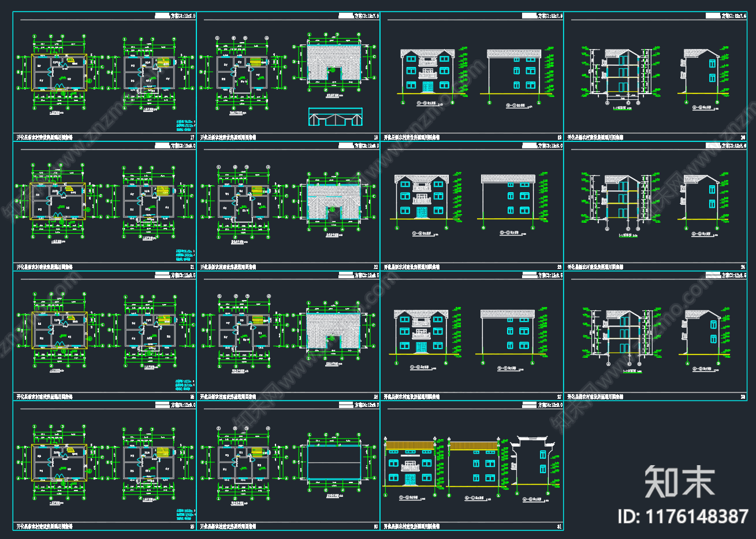This screenshot has height=539, width=756.
Task: Click sheet number 23 in the title strip
Action: 560,267
